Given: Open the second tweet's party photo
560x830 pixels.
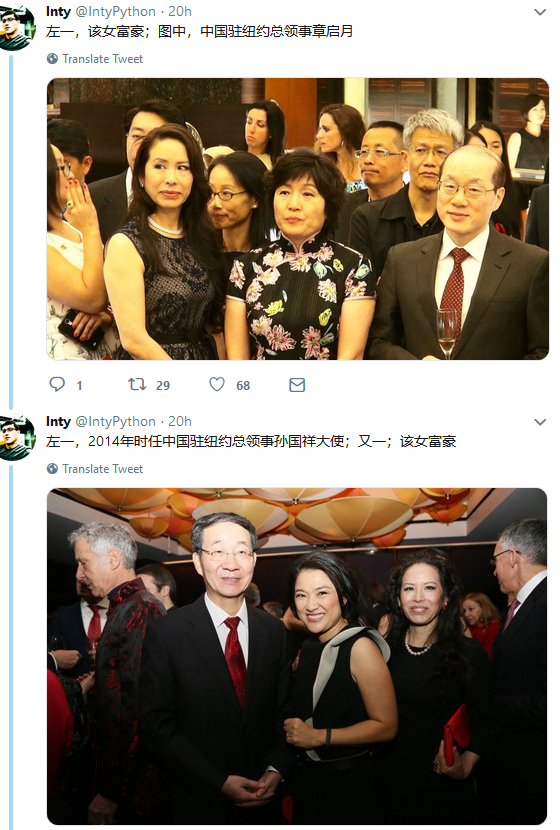Looking at the screenshot, I should pyautogui.click(x=297, y=656).
